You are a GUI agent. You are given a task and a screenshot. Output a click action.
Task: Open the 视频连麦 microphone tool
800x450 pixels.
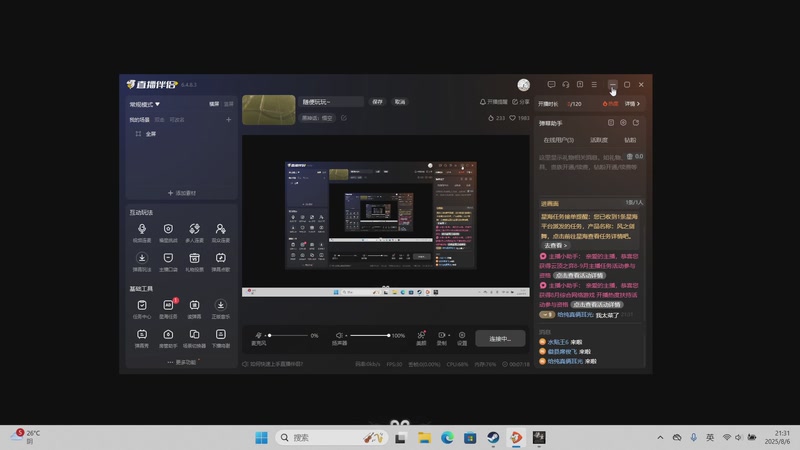tap(142, 232)
